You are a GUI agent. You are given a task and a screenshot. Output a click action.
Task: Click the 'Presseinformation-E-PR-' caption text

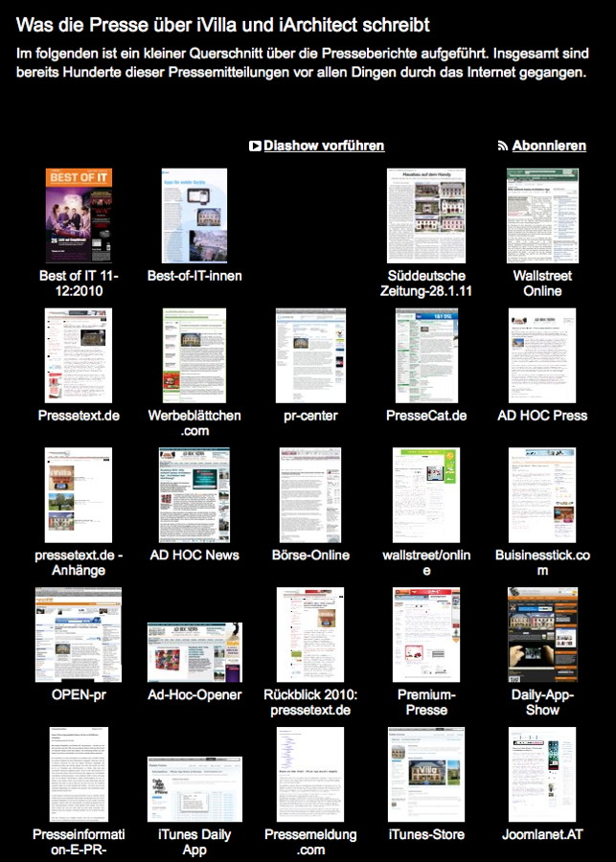(79, 842)
